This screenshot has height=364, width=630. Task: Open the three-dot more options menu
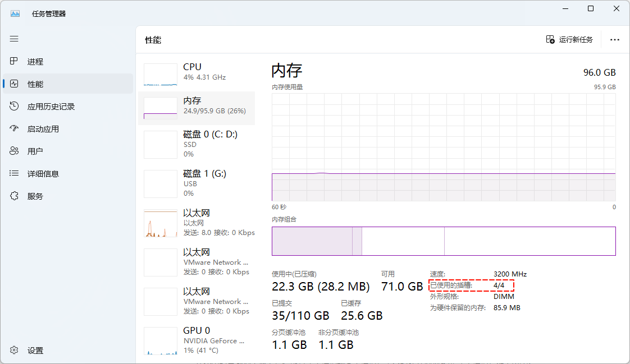point(614,40)
